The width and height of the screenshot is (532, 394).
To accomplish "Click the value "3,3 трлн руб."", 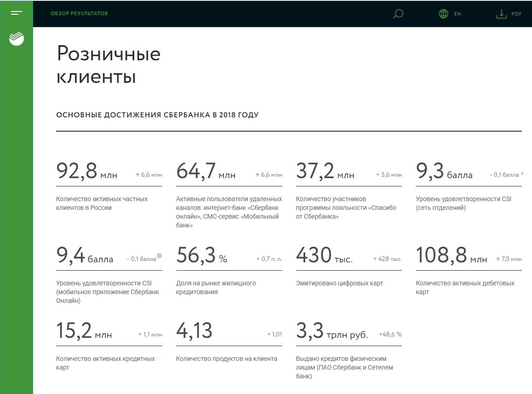I will coord(332,330).
